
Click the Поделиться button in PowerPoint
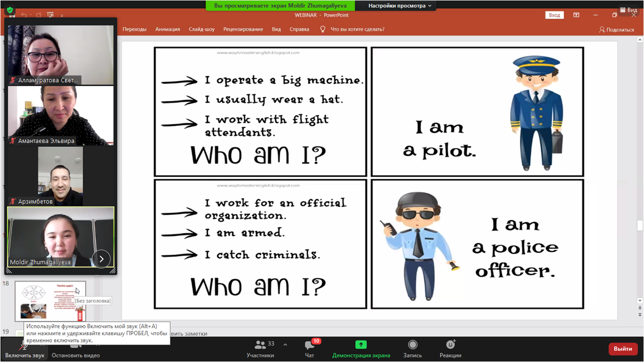point(616,30)
